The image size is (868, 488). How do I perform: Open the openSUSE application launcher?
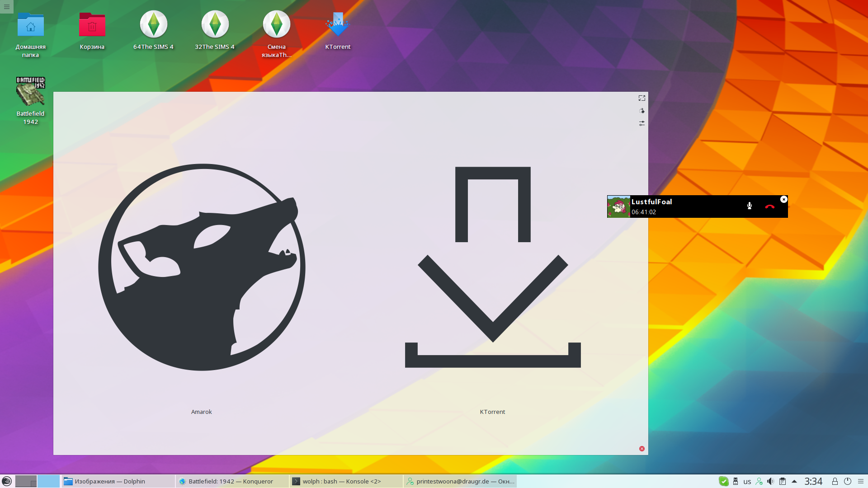[6, 481]
